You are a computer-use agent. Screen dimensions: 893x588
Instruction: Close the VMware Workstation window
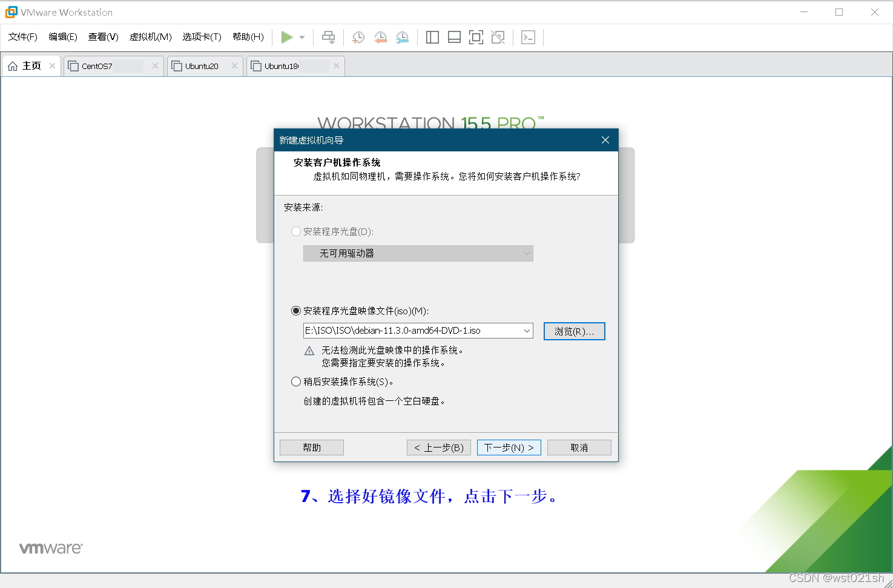point(875,12)
